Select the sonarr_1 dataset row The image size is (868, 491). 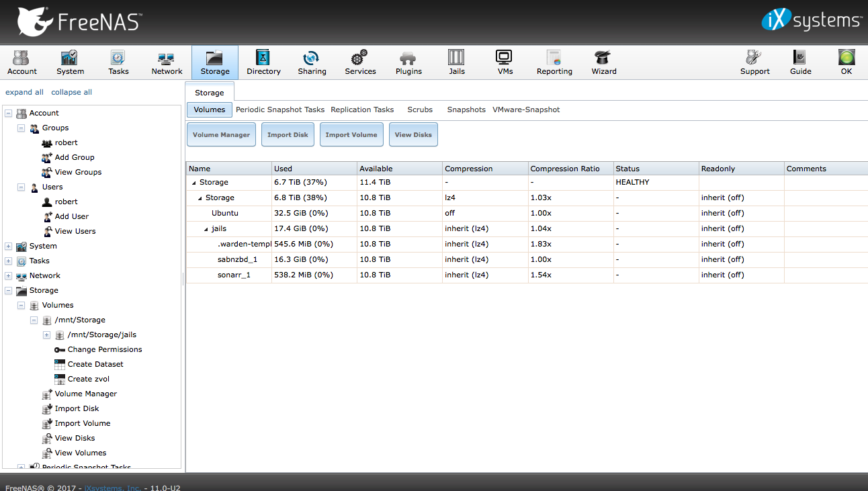point(527,275)
